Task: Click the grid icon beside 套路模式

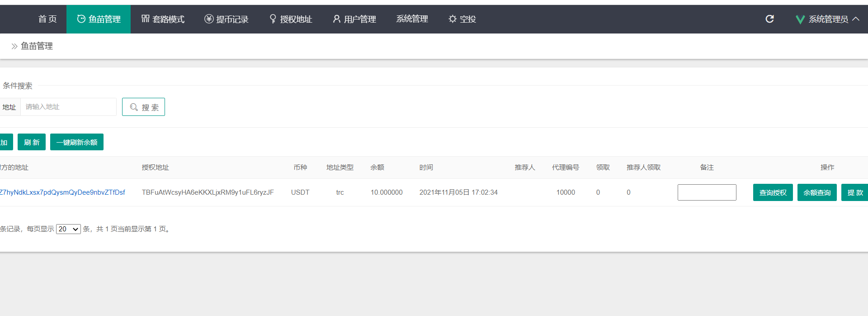Action: tap(145, 19)
